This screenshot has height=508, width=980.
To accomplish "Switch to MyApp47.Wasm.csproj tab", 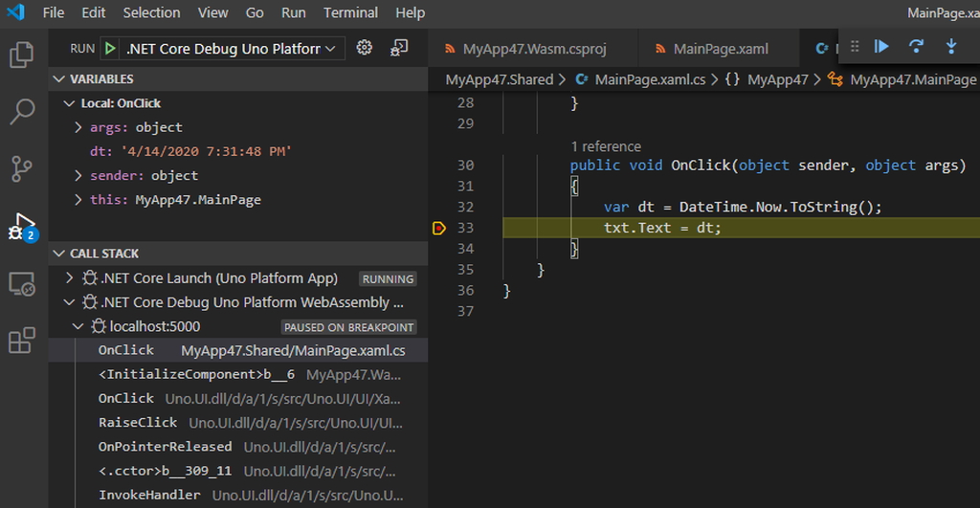I will coord(533,49).
